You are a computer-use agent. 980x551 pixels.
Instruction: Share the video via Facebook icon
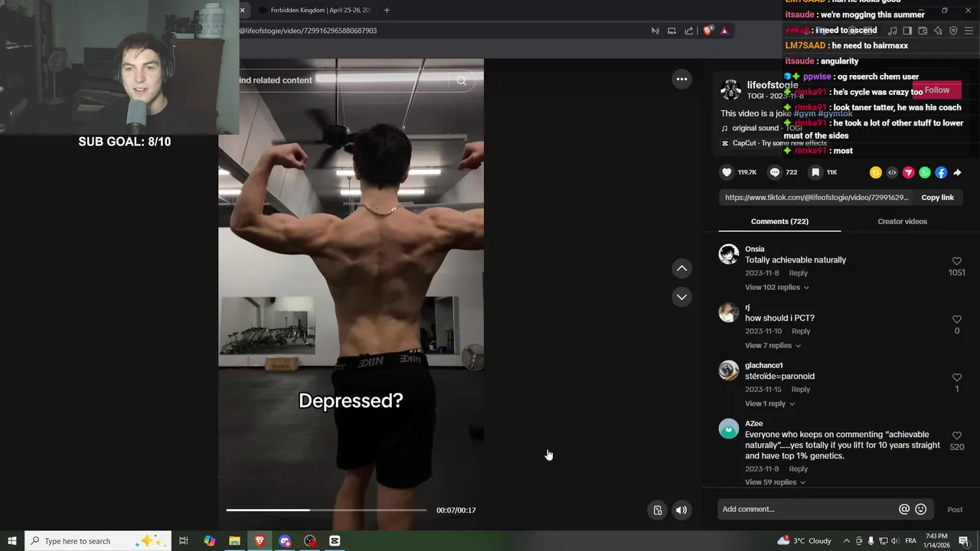coord(941,173)
